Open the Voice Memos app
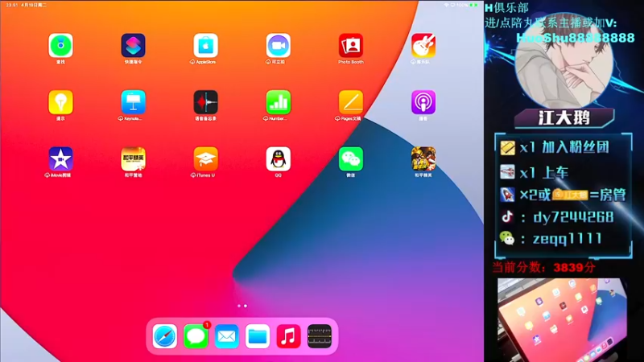 (206, 102)
